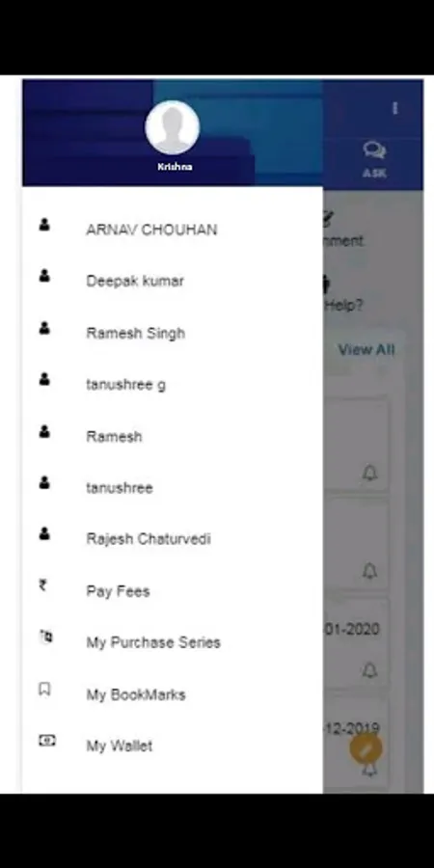Select ARNAV CHOUHAN profile
The image size is (434, 868).
point(173,230)
